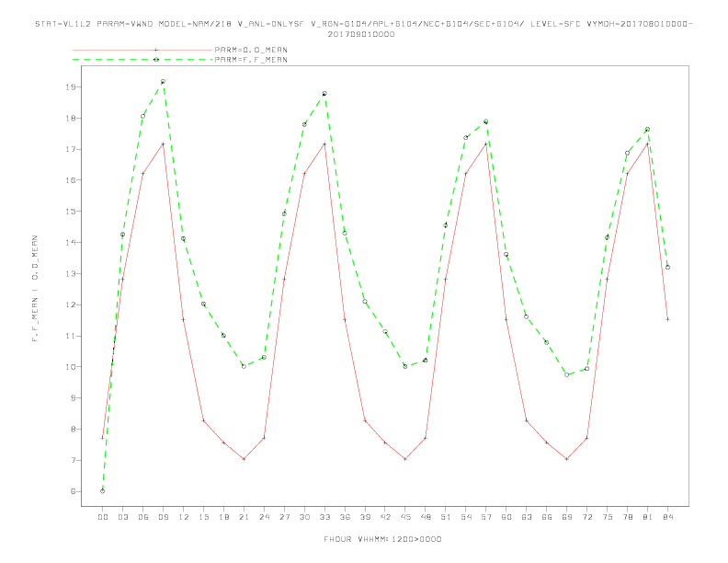Click x-axis tick label 30
Image resolution: width=728 pixels, height=563 pixels.
[304, 517]
